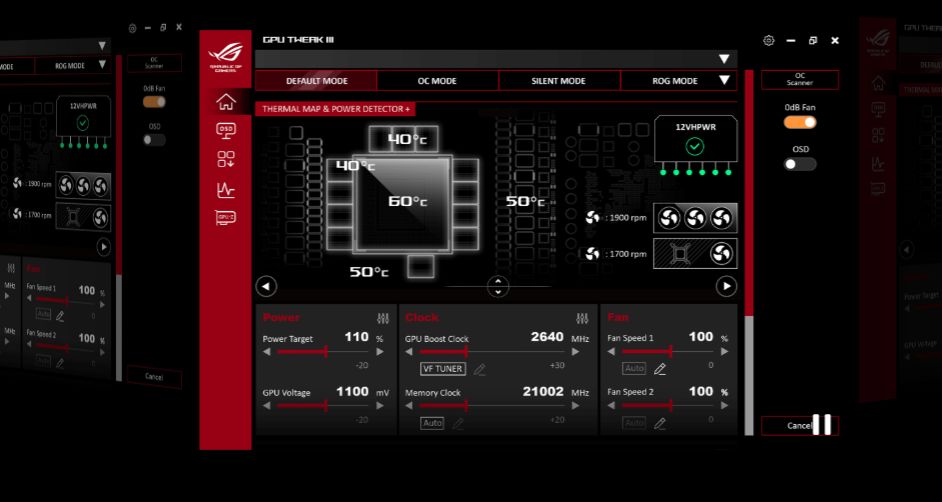Expand the ROG Mode dropdown arrow
This screenshot has height=502, width=942.
tap(725, 80)
